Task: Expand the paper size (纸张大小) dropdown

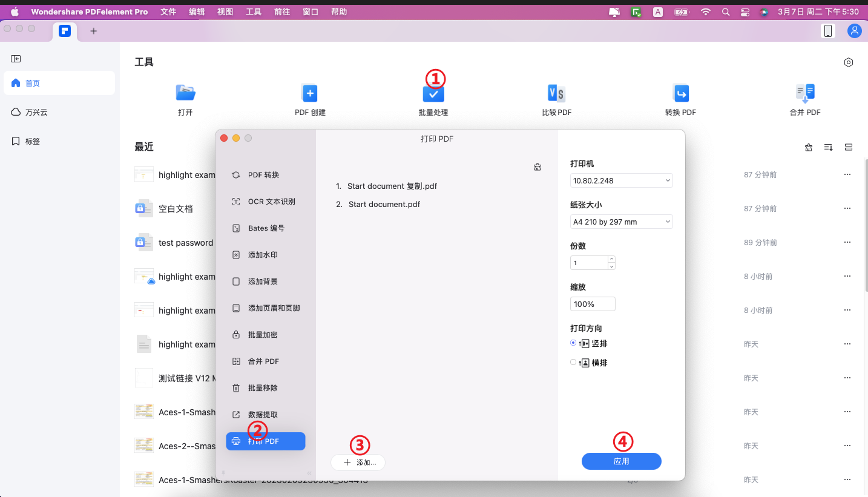Action: [621, 222]
